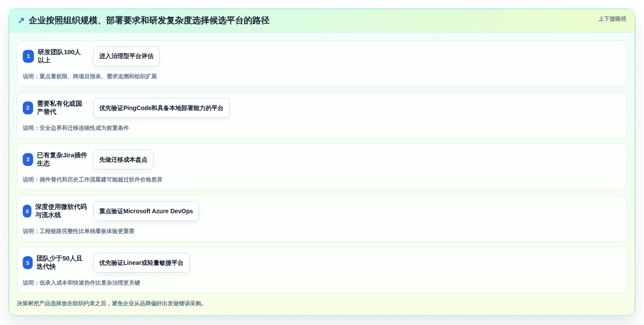This screenshot has height=325, width=644.
Task: Click the 上下游路径 label
Action: click(612, 19)
